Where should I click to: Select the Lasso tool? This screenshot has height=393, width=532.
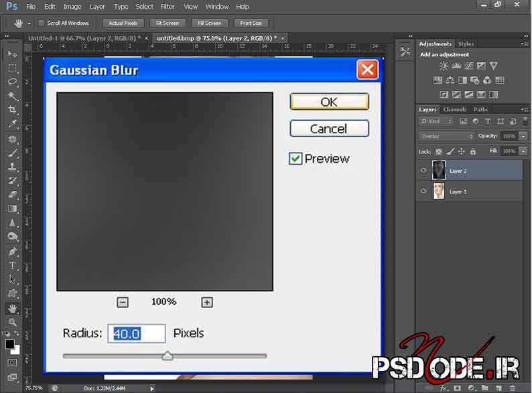click(x=13, y=82)
